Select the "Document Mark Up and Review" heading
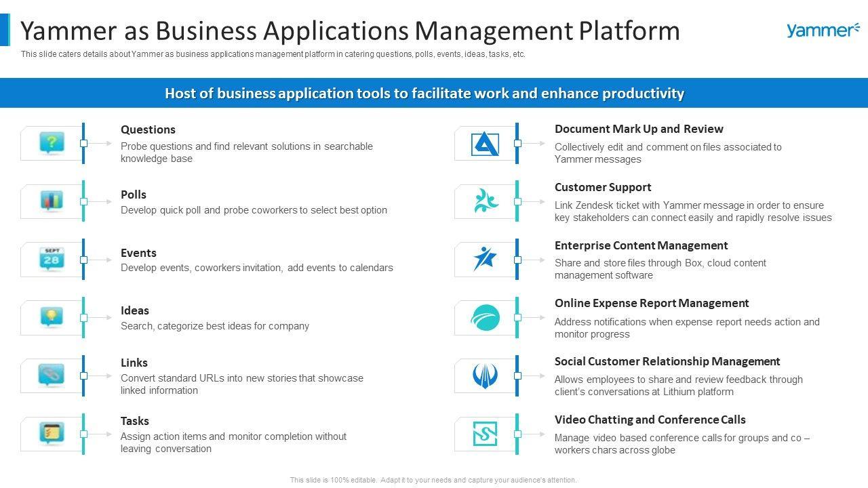This screenshot has width=868, height=488. tap(639, 129)
